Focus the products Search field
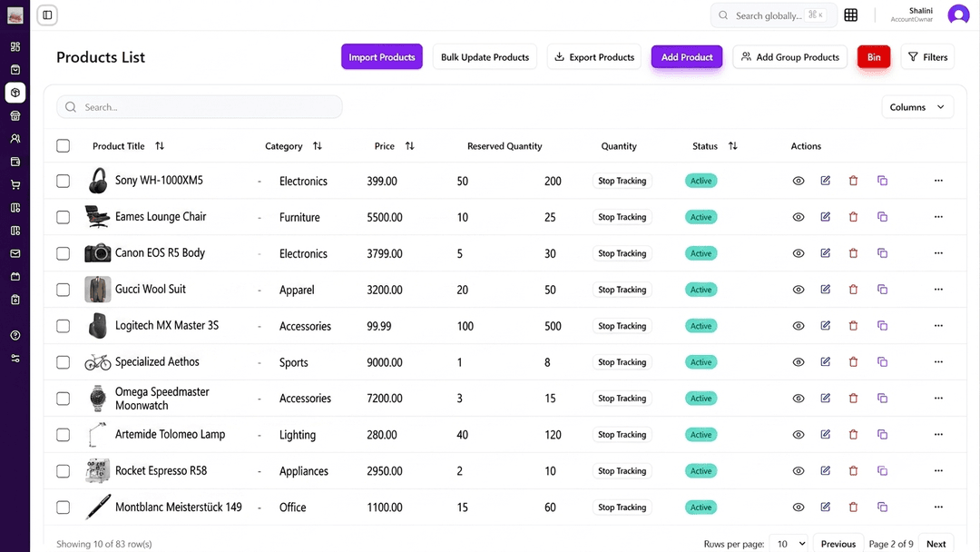This screenshot has width=980, height=552. (x=200, y=107)
